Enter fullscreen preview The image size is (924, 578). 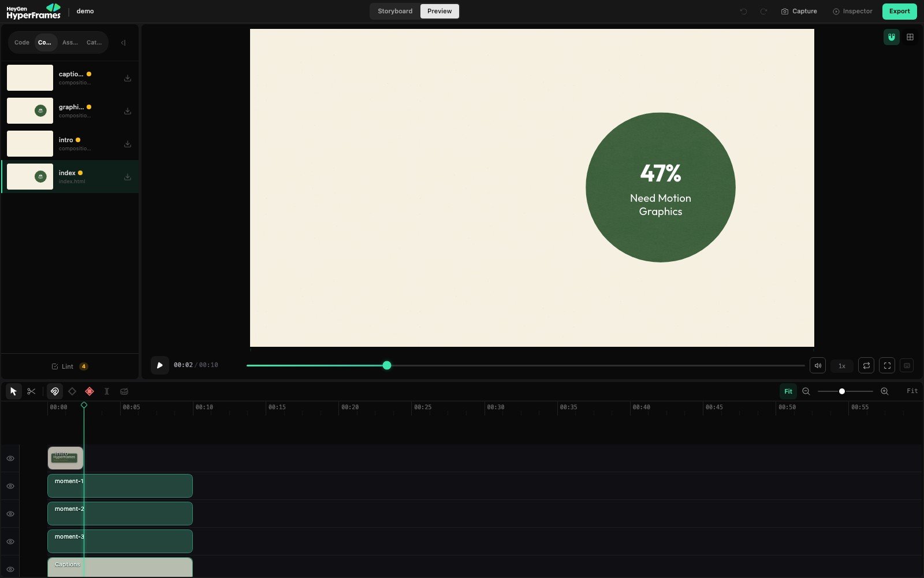(x=887, y=365)
